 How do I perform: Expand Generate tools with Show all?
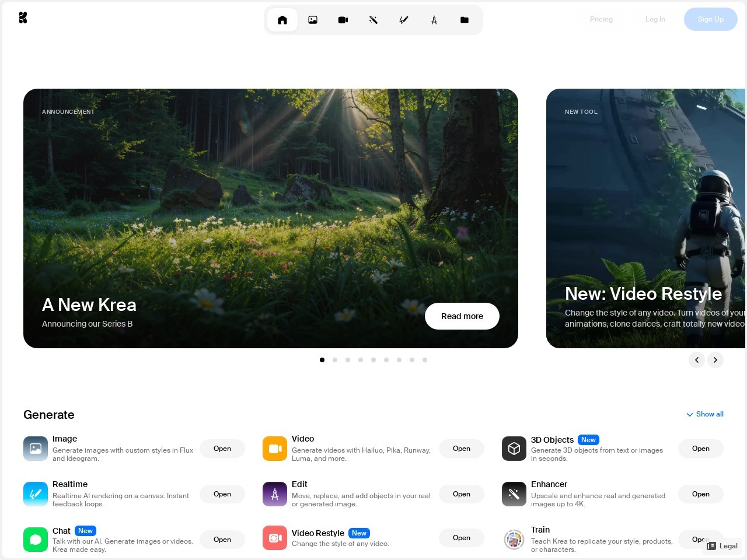(x=705, y=414)
